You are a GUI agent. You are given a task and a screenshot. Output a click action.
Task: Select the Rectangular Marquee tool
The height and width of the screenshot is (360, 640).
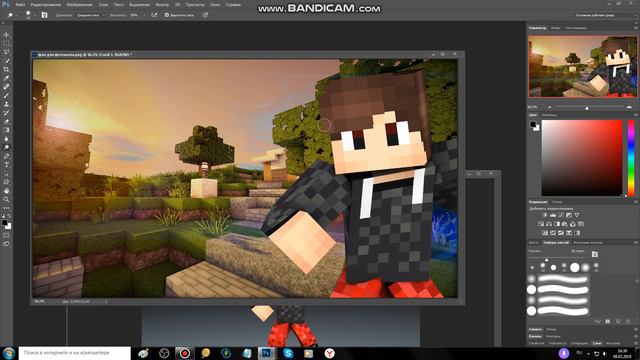pos(6,43)
